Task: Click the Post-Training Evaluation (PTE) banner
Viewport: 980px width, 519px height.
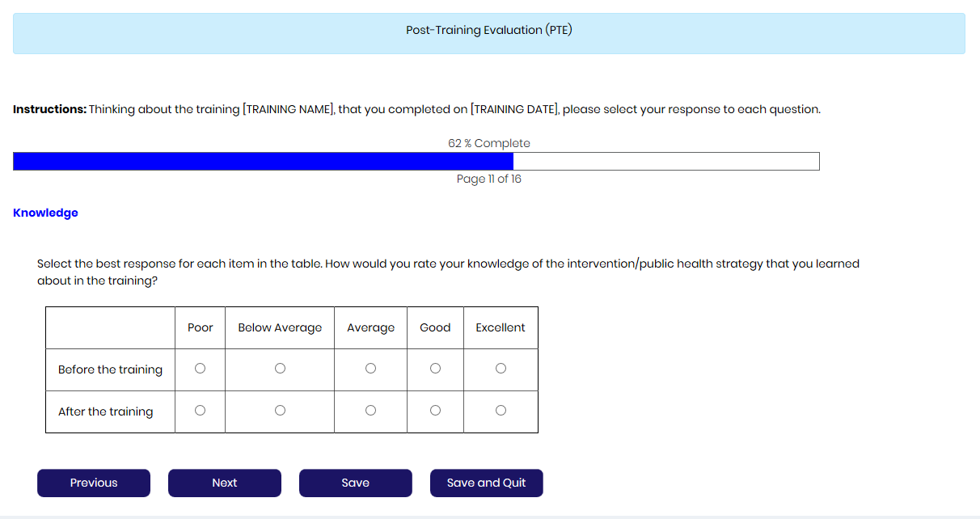Action: [x=488, y=31]
